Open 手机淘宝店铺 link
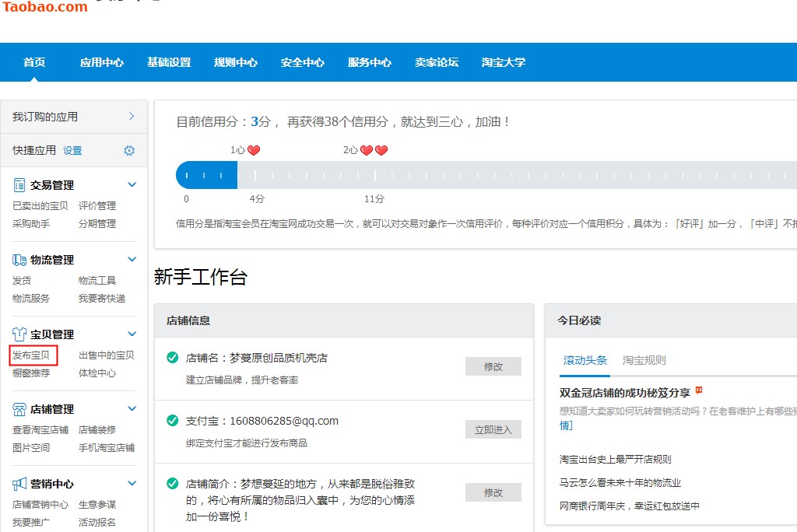Image resolution: width=797 pixels, height=532 pixels. [106, 448]
